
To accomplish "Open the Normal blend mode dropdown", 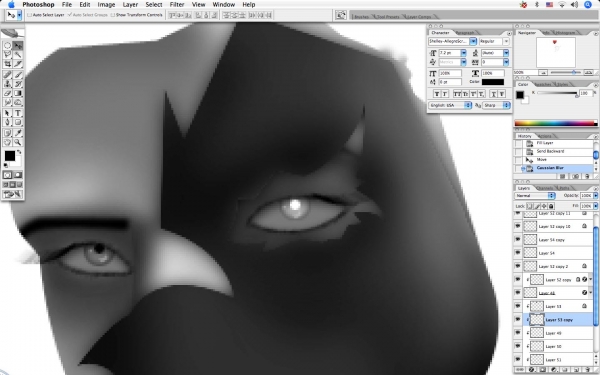I will click(x=535, y=196).
